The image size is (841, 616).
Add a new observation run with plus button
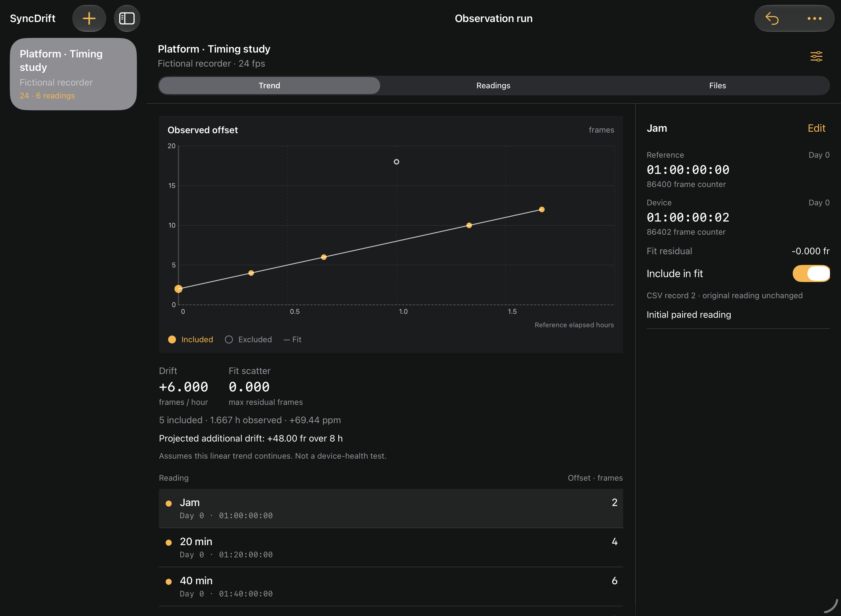(89, 18)
